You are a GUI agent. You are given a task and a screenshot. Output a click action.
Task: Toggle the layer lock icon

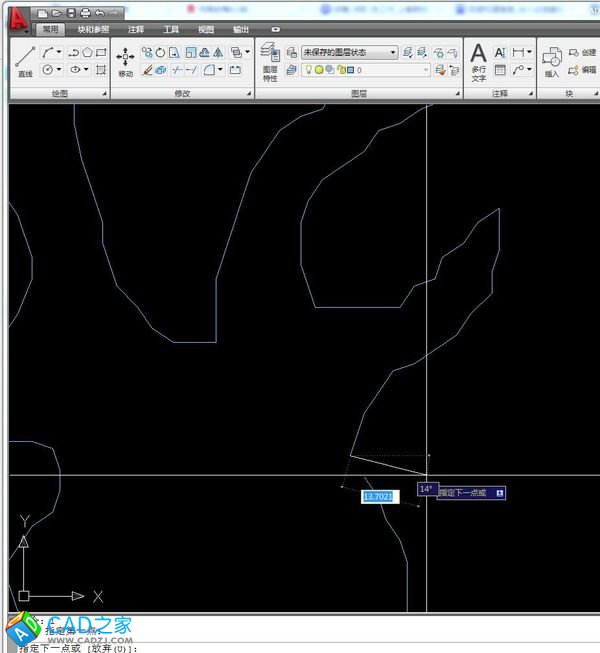click(x=341, y=70)
